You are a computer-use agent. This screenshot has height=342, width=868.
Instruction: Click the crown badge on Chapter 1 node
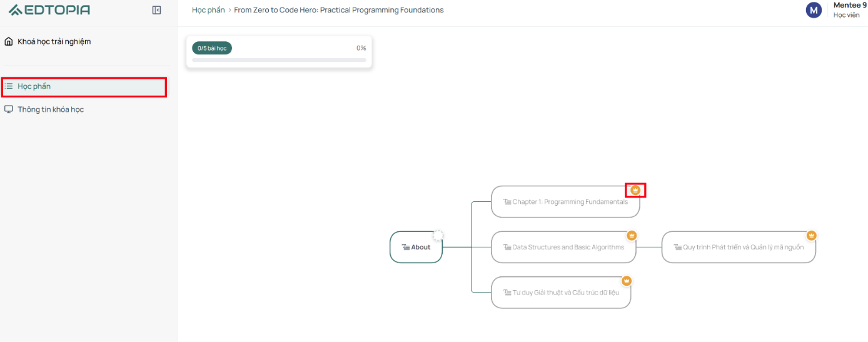click(635, 190)
